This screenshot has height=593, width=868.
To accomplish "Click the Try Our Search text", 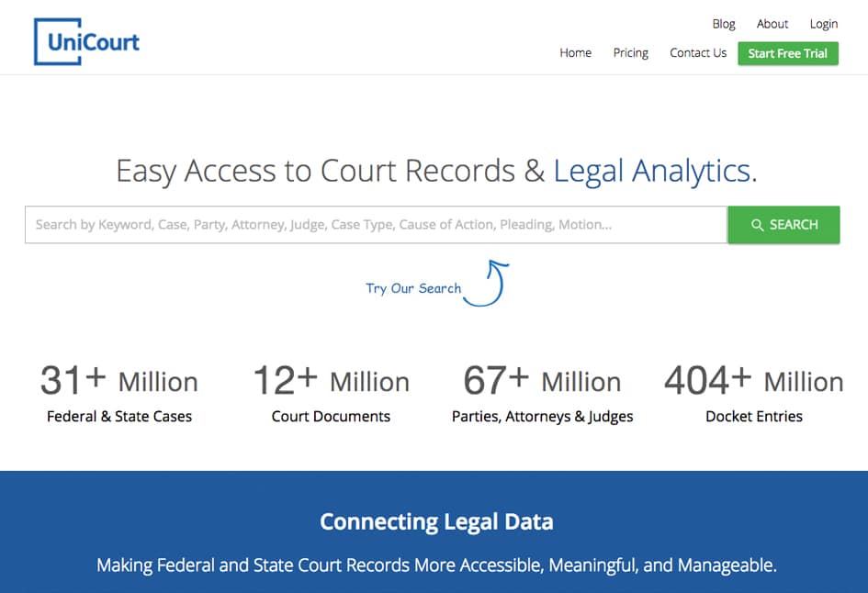I will pyautogui.click(x=413, y=288).
